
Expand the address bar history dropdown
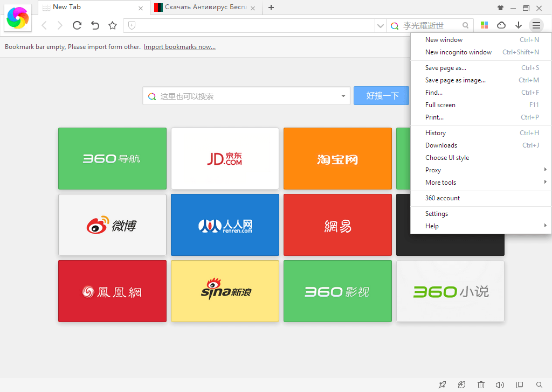point(380,26)
